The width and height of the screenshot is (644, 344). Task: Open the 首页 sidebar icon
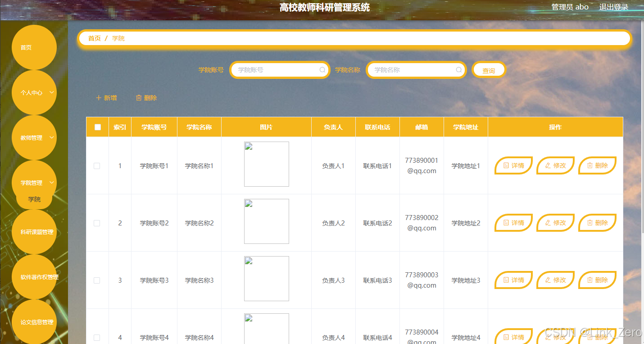coord(34,46)
